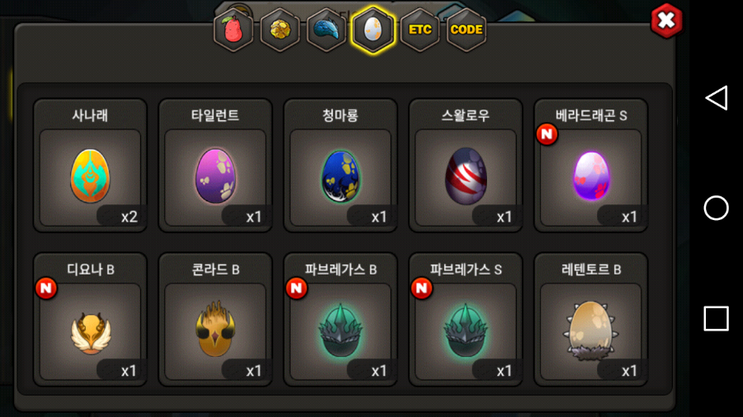Select the 콘라드 B golden egg
743x417 pixels.
pyautogui.click(x=215, y=319)
